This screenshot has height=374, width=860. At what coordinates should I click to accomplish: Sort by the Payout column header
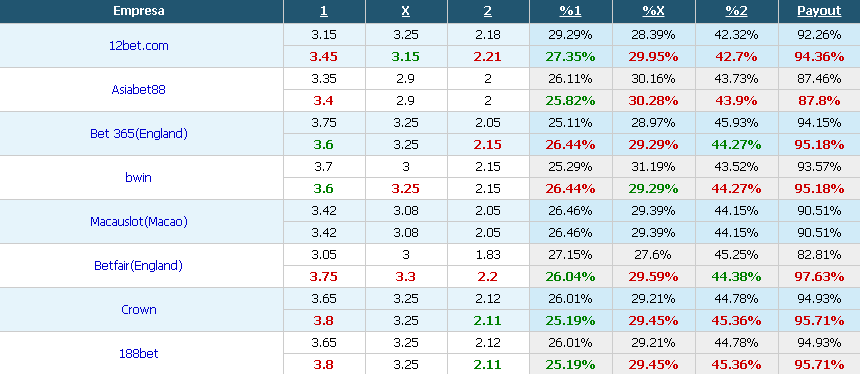(819, 11)
